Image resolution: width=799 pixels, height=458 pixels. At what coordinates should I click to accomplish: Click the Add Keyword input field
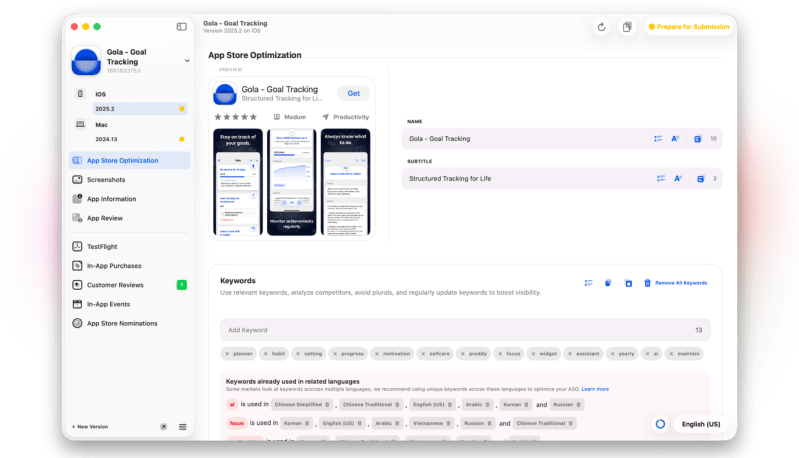[465, 330]
